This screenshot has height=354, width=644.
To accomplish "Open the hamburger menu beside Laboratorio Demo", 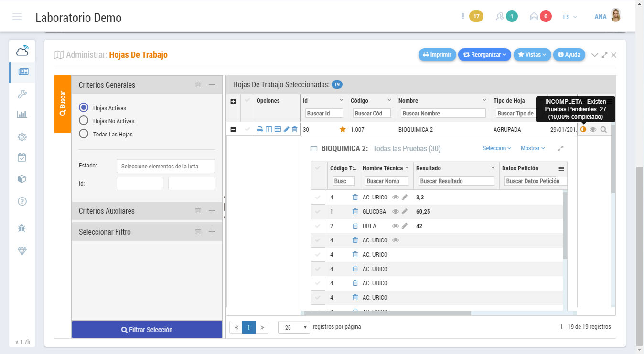I will (x=17, y=17).
